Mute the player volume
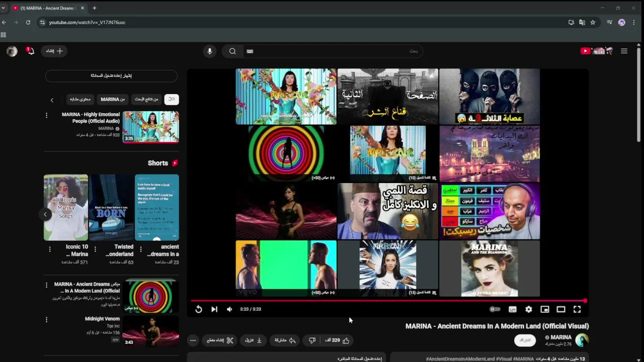Viewport: 644px width, 362px height. click(229, 309)
